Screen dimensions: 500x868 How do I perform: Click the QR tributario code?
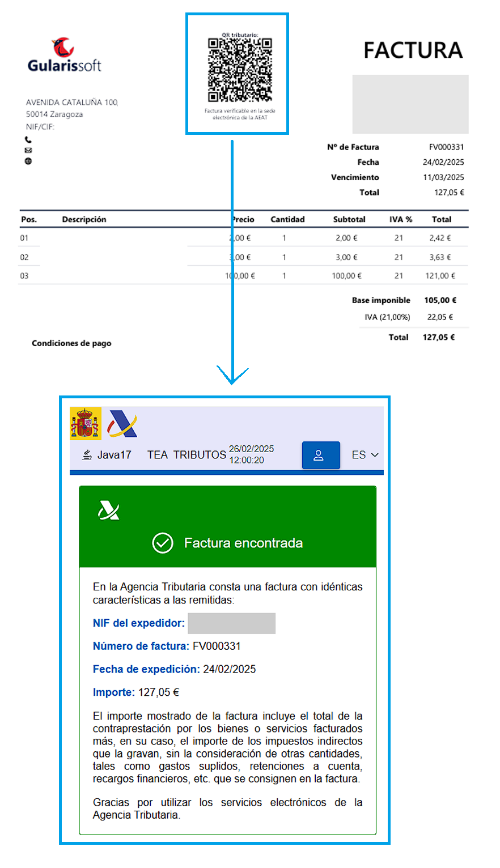coord(240,70)
